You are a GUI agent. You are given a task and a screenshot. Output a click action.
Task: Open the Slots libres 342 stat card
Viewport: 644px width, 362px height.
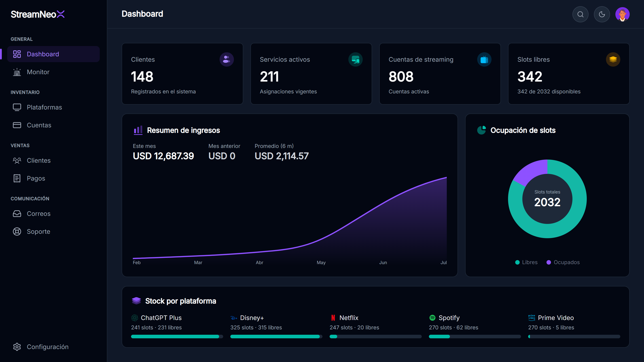[x=568, y=74]
